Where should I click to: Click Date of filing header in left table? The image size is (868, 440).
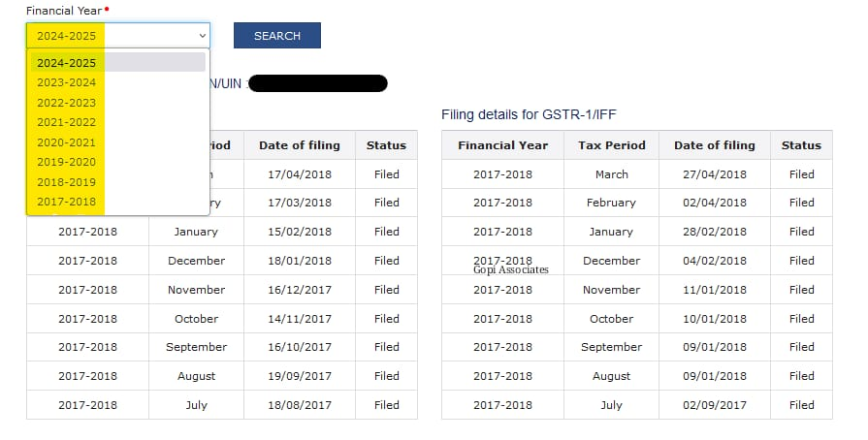click(x=299, y=145)
